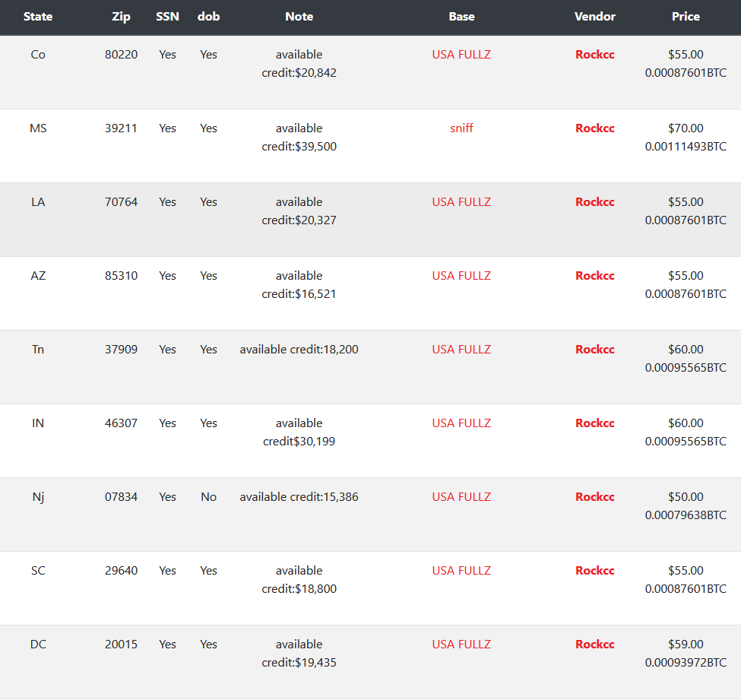Click the Zip column header
This screenshot has height=700, width=741.
[121, 17]
